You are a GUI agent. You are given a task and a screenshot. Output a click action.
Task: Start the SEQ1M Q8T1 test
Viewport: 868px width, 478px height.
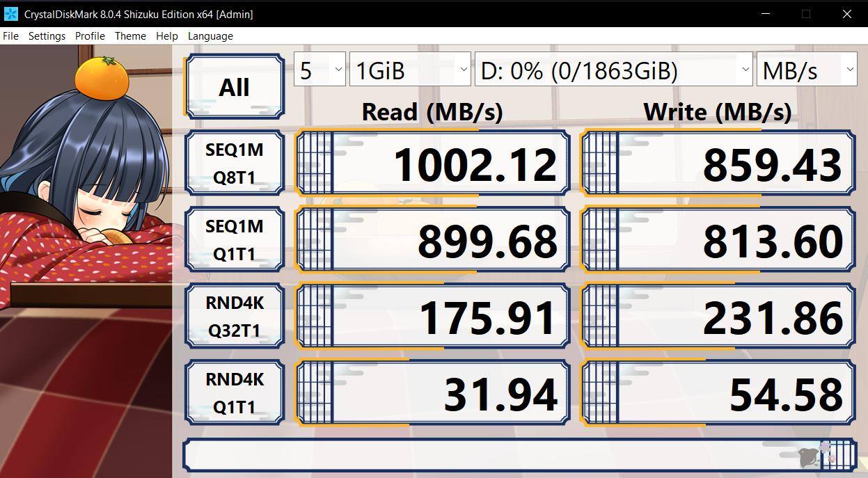(x=234, y=164)
